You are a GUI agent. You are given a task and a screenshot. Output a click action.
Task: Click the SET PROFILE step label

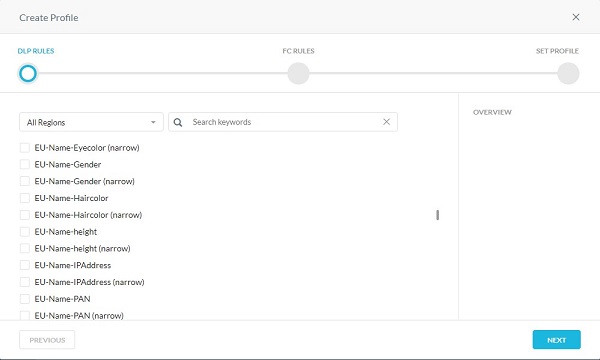tap(557, 51)
